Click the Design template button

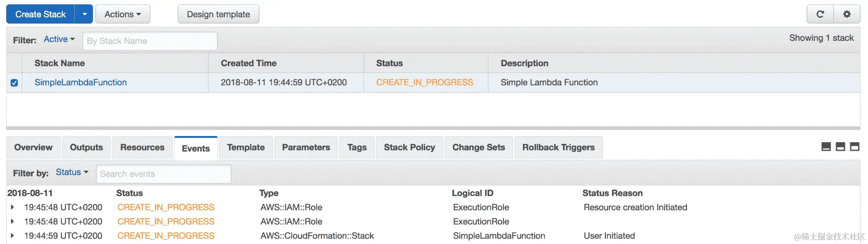(218, 14)
